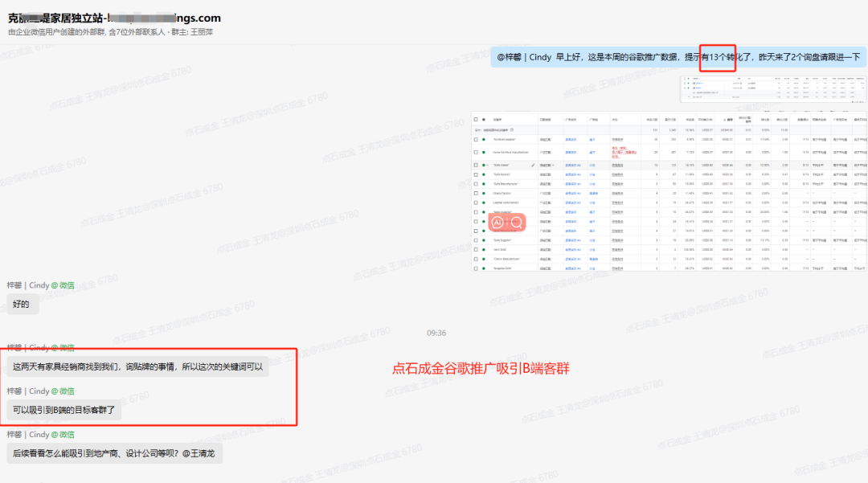Screen dimensions: 868x483
Task: Tick the "home furniture manufacturer" row checkbox
Action: pos(476,152)
